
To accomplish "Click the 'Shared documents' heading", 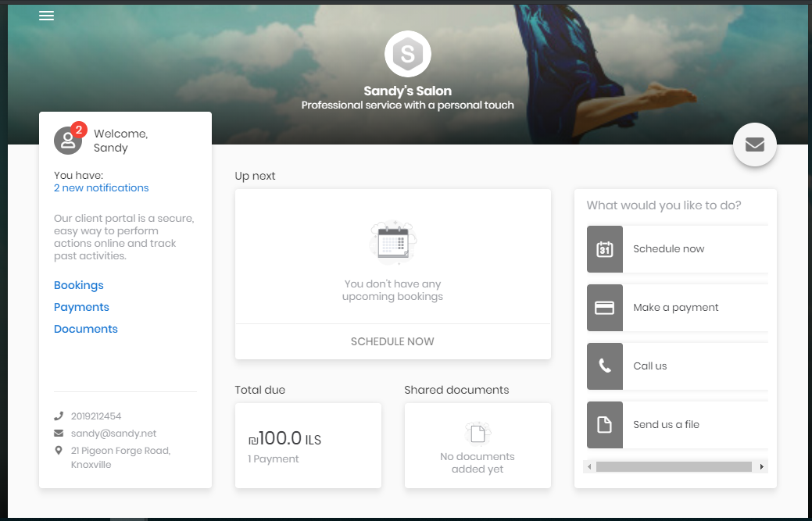I will click(x=456, y=390).
